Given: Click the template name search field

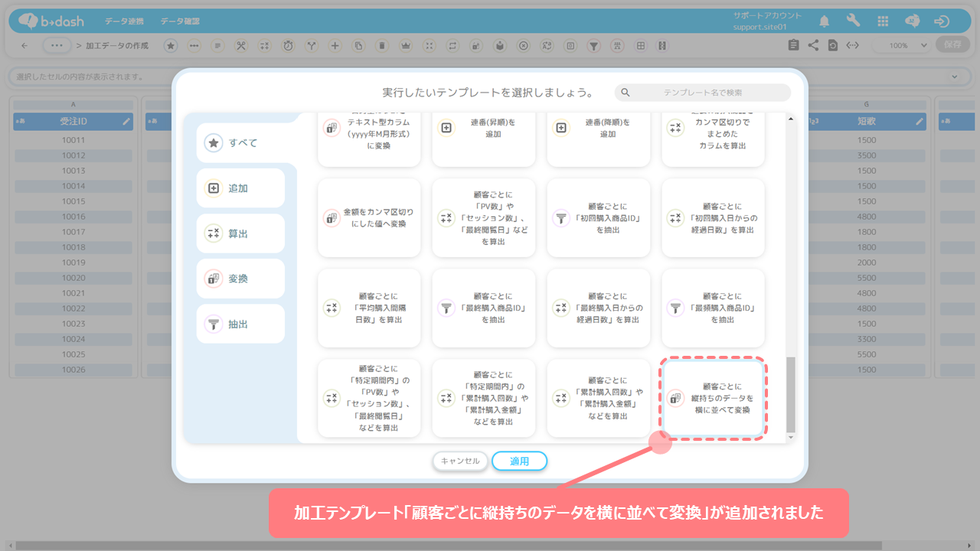Looking at the screenshot, I should 702,93.
